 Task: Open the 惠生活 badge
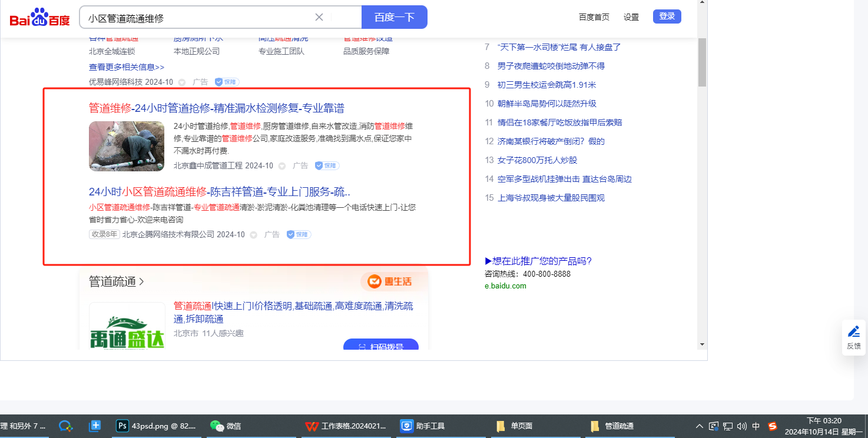point(390,281)
